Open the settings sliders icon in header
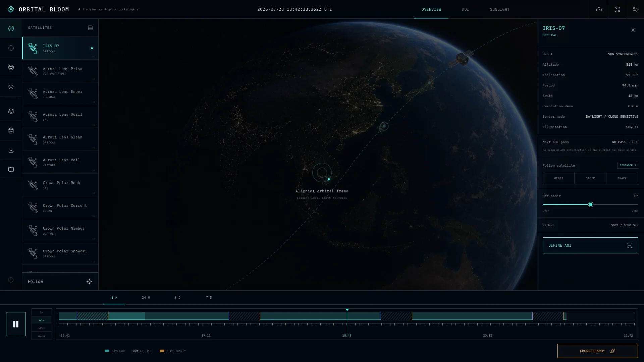This screenshot has height=362, width=644. (635, 9)
